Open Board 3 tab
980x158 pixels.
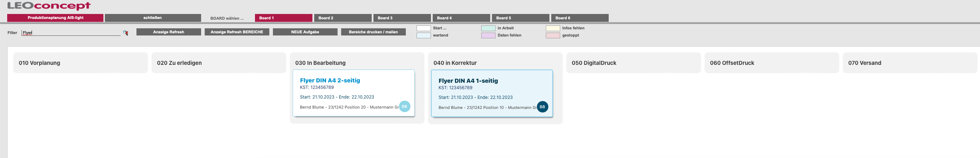(402, 18)
